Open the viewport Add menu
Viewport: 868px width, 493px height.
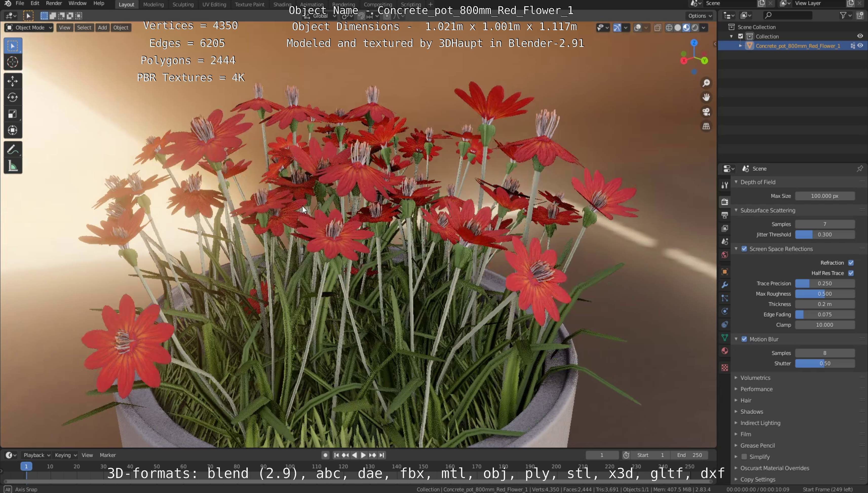click(102, 28)
